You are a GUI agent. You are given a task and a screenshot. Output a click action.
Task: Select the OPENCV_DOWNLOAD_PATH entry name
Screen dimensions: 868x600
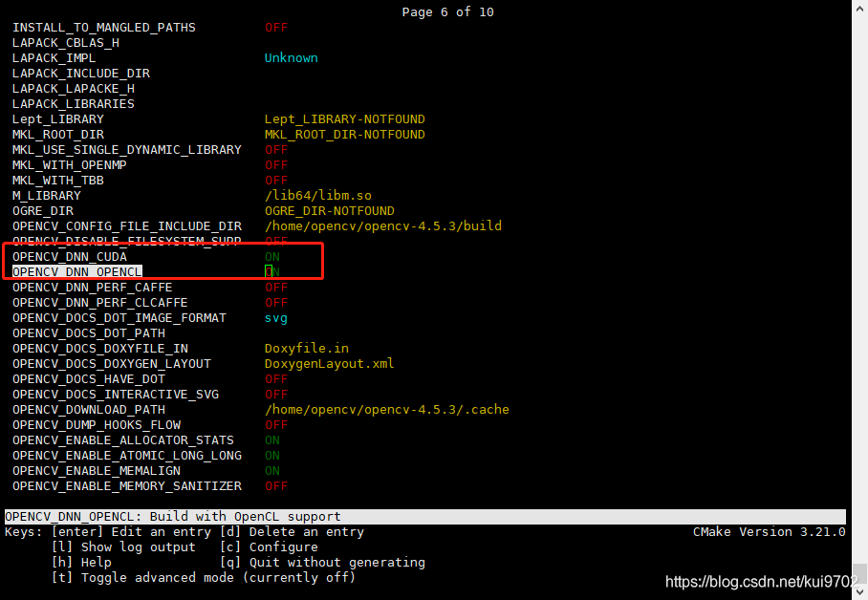tap(89, 410)
